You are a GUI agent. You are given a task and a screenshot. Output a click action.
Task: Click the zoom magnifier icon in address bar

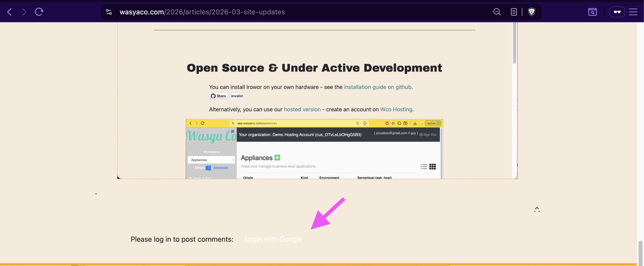point(497,12)
